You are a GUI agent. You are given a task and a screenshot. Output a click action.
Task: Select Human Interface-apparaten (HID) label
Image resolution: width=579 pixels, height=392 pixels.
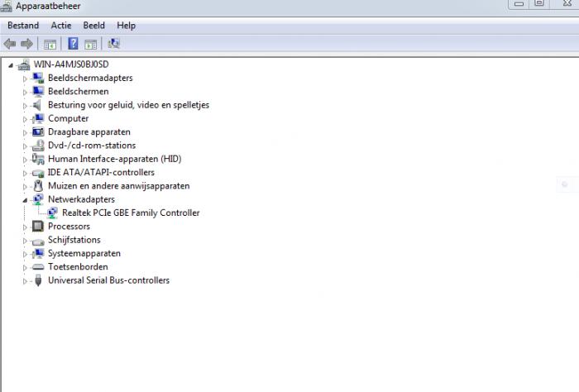pyautogui.click(x=114, y=159)
